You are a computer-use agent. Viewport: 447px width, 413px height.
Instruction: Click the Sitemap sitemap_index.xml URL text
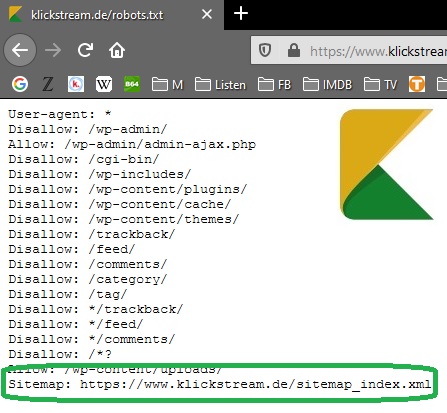pos(256,384)
